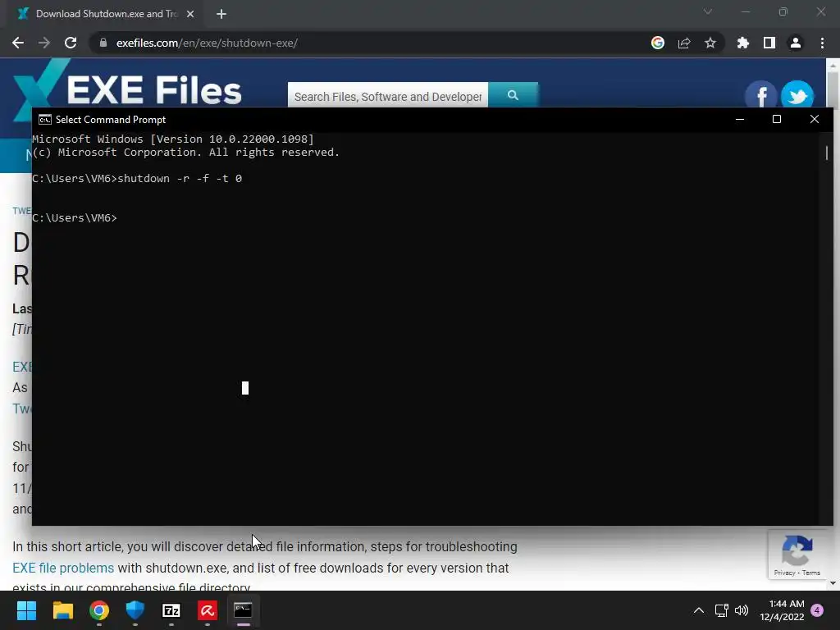
Task: Click the Search Files, Software field
Action: pos(388,97)
